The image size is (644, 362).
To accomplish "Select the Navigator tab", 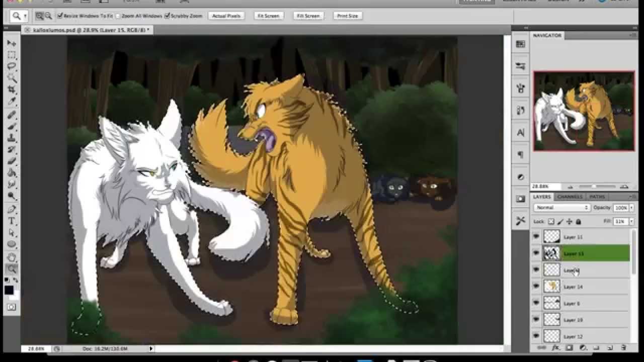I will (547, 35).
